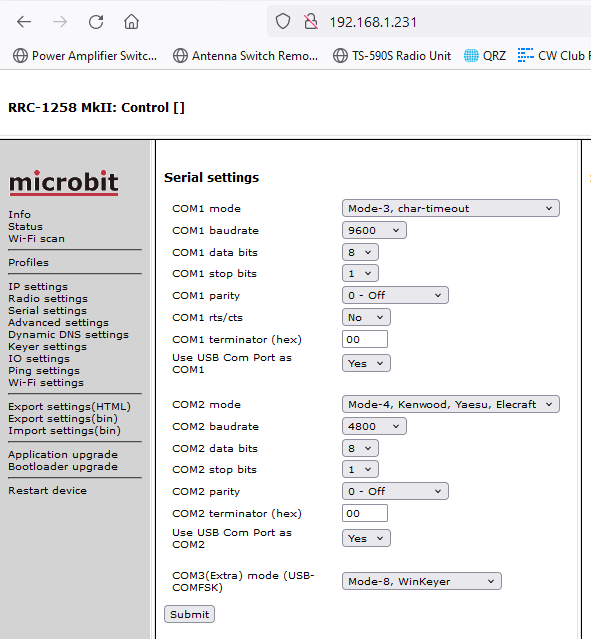Toggle Use USB Com Port as COM1

tap(366, 363)
